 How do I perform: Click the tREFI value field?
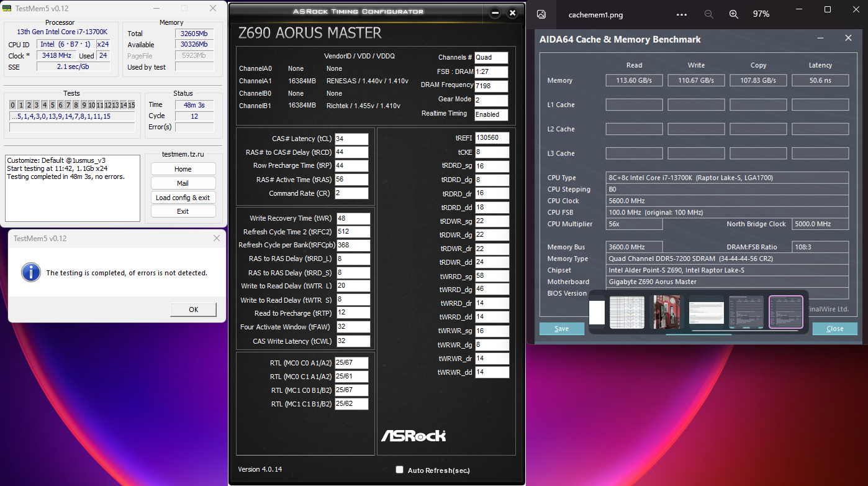coord(492,138)
